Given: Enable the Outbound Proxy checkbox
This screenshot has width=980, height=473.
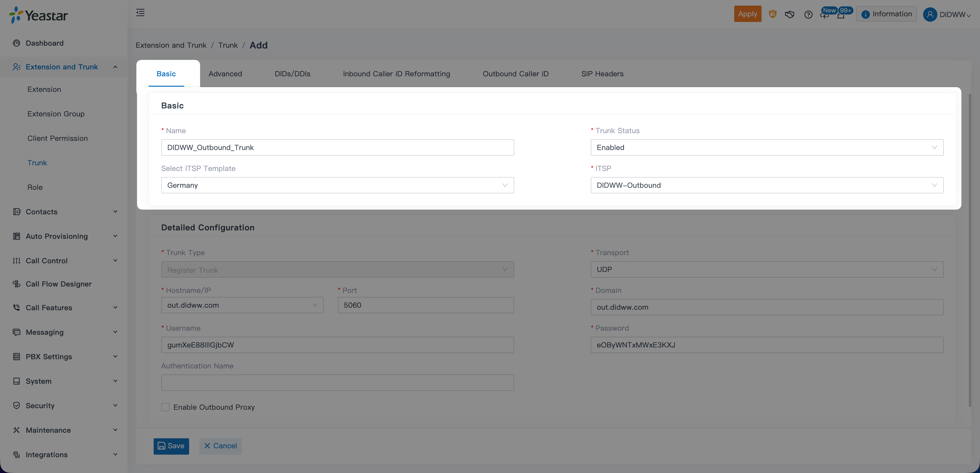Looking at the screenshot, I should coord(165,407).
